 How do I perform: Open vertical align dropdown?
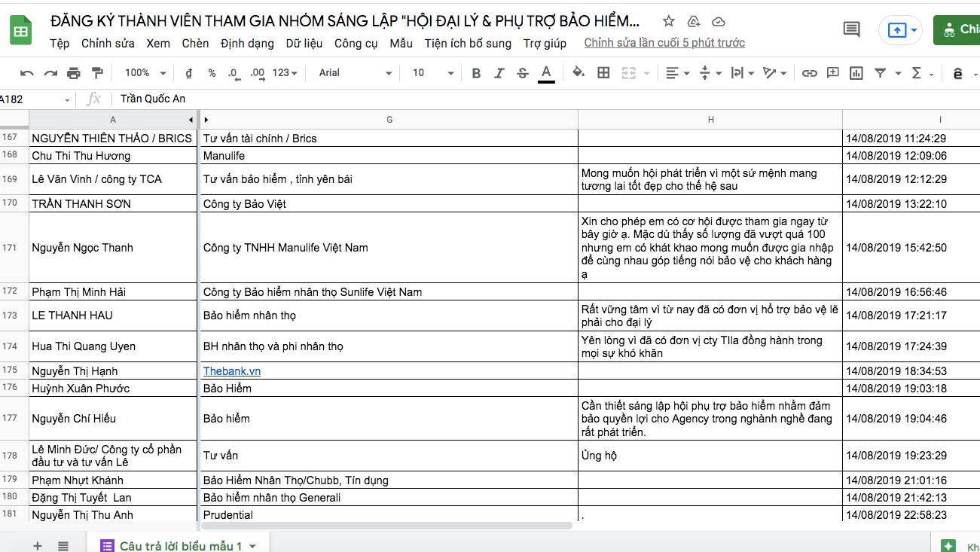[710, 73]
